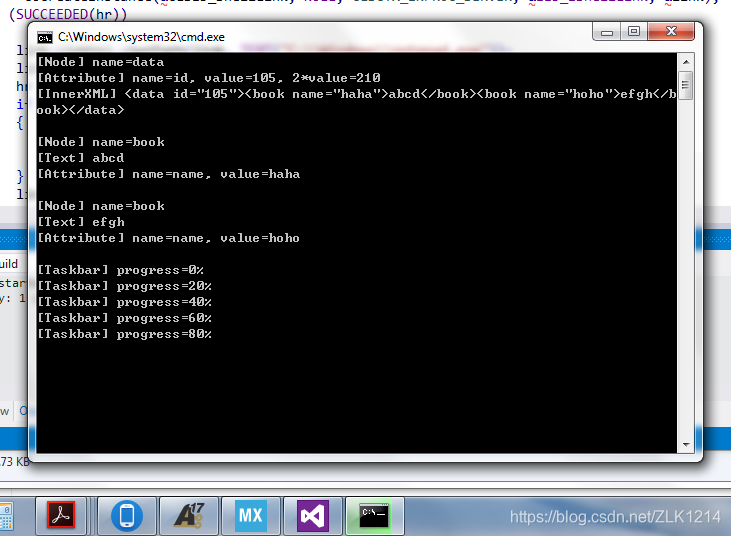Click the console scrollbar down arrow
The width and height of the screenshot is (731, 536).
pos(686,445)
